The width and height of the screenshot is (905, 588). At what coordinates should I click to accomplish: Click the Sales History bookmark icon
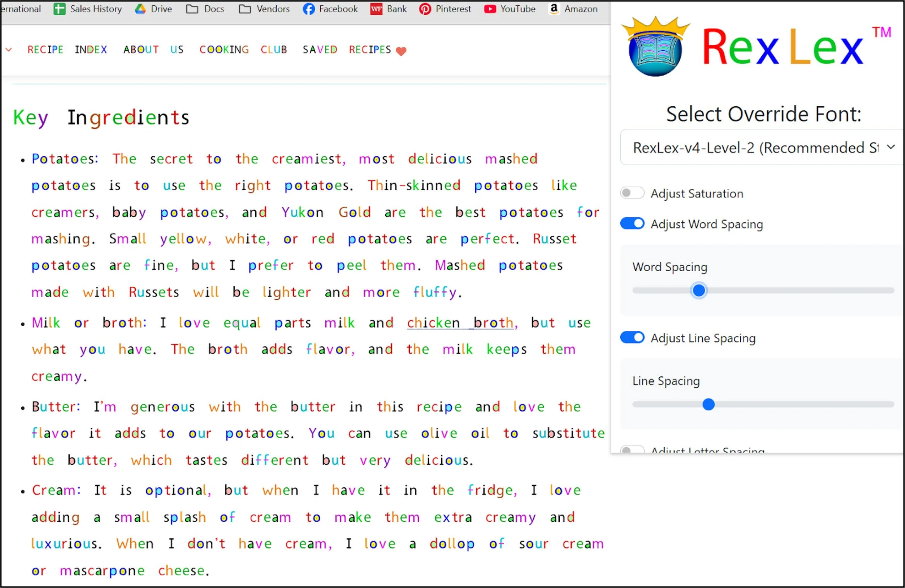59,9
